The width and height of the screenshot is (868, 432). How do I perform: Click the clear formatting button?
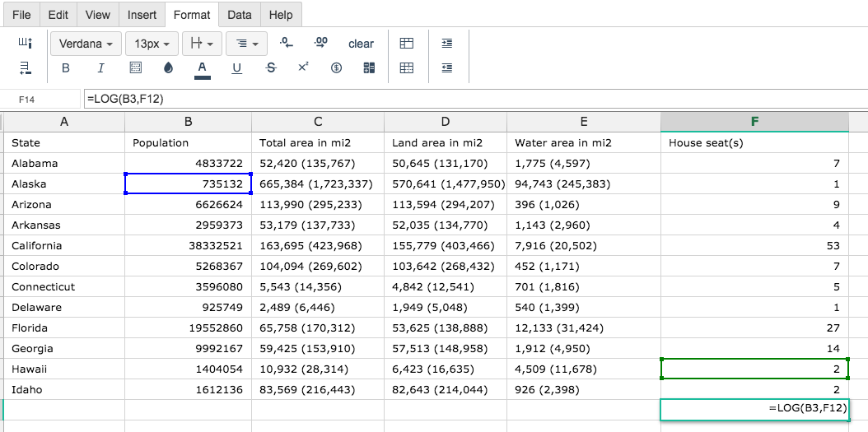click(x=361, y=44)
